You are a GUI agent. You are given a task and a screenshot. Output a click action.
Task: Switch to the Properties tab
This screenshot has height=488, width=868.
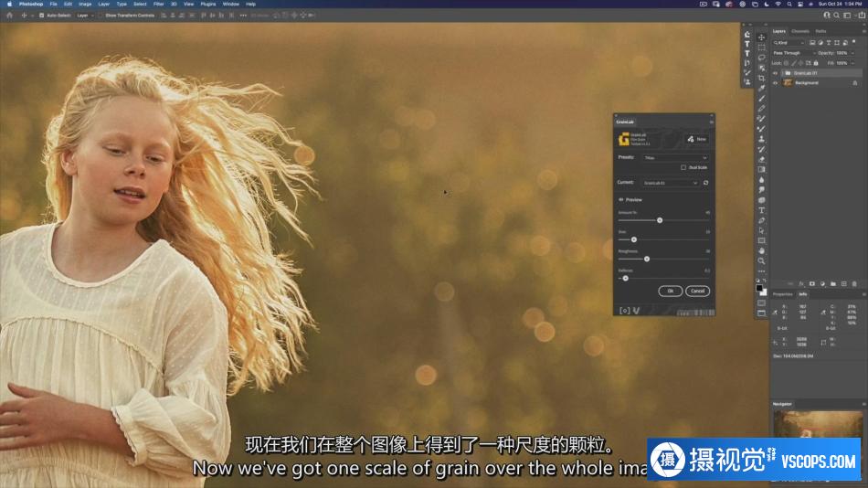click(783, 294)
